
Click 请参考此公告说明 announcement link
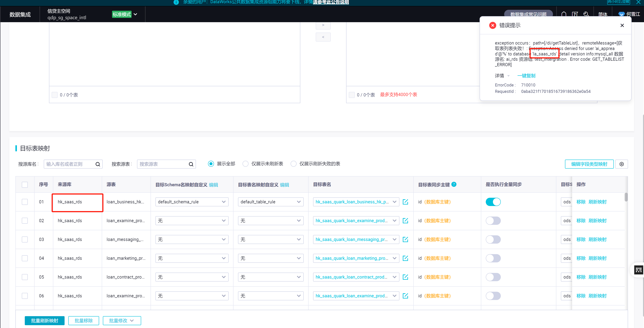[x=331, y=2]
